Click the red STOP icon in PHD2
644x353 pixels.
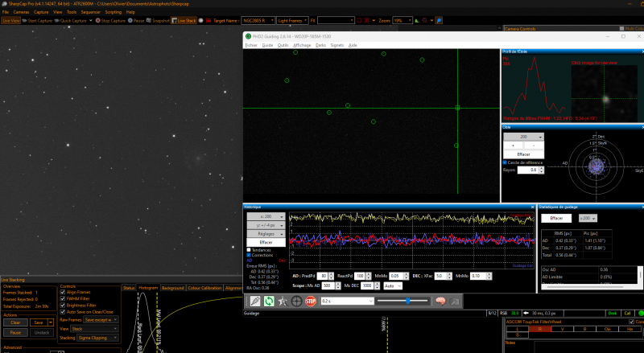tap(311, 302)
